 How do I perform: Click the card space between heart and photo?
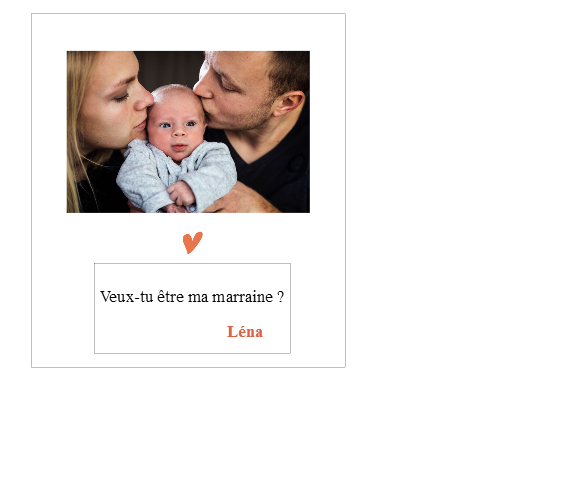[188, 222]
